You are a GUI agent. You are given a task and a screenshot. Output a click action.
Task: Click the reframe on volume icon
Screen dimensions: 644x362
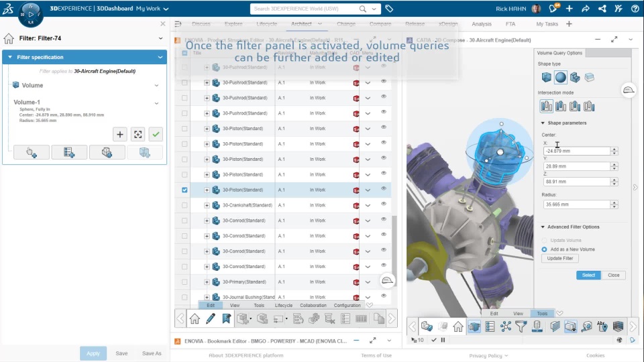(x=138, y=134)
